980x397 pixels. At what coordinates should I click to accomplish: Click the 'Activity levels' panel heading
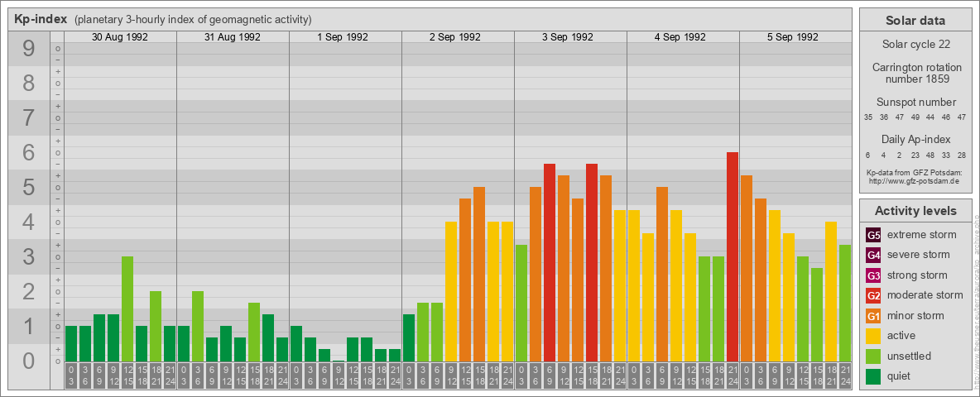[x=915, y=211]
